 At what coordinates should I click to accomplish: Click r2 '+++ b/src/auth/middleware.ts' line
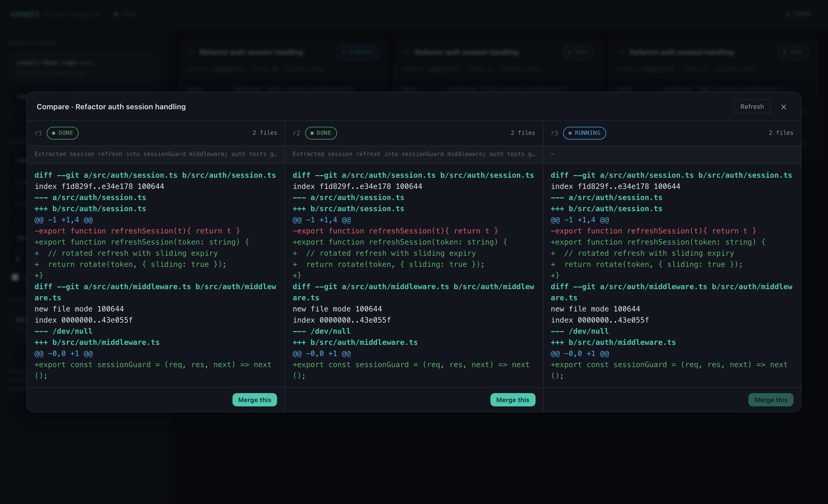click(x=355, y=342)
